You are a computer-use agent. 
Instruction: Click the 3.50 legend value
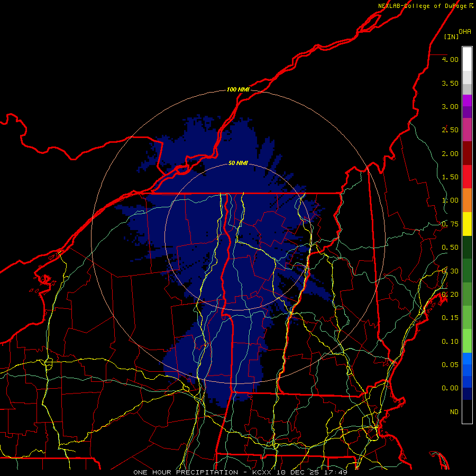tap(450, 83)
